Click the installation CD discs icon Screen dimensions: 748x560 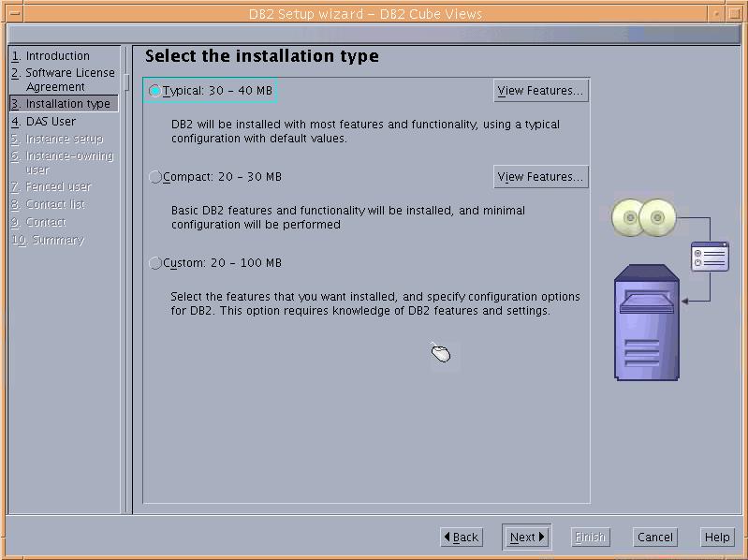[644, 217]
